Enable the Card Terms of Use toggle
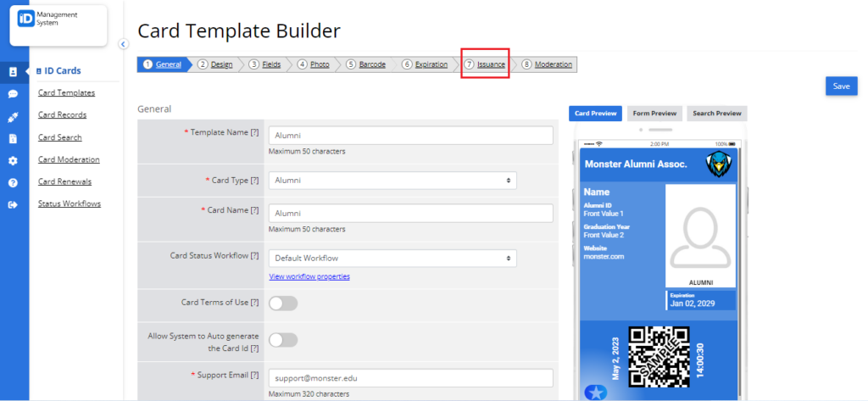The width and height of the screenshot is (868, 401). tap(283, 303)
